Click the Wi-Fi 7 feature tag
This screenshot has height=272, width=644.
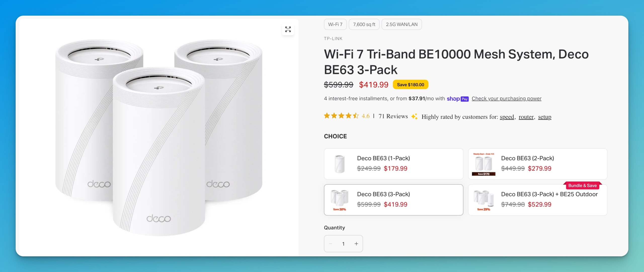click(335, 24)
